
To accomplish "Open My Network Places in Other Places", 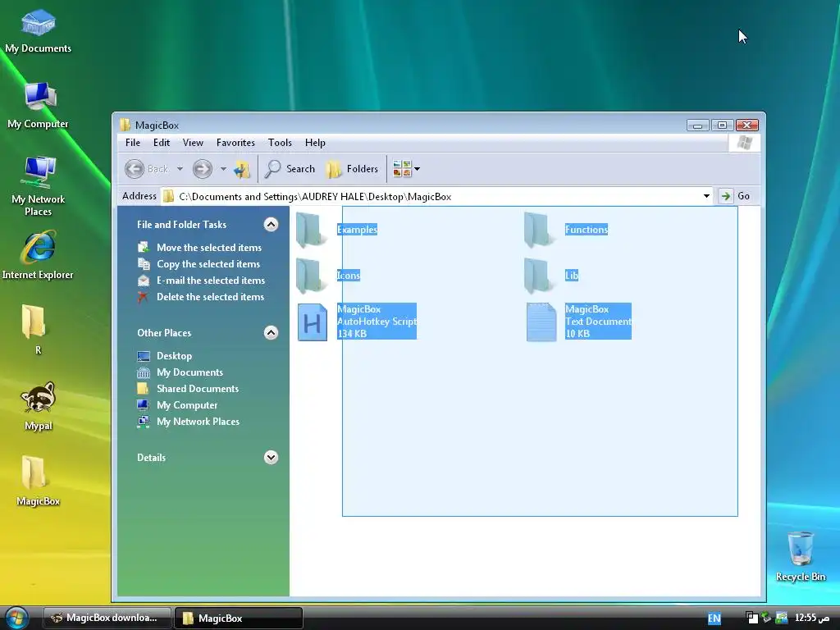I will pos(188,422).
